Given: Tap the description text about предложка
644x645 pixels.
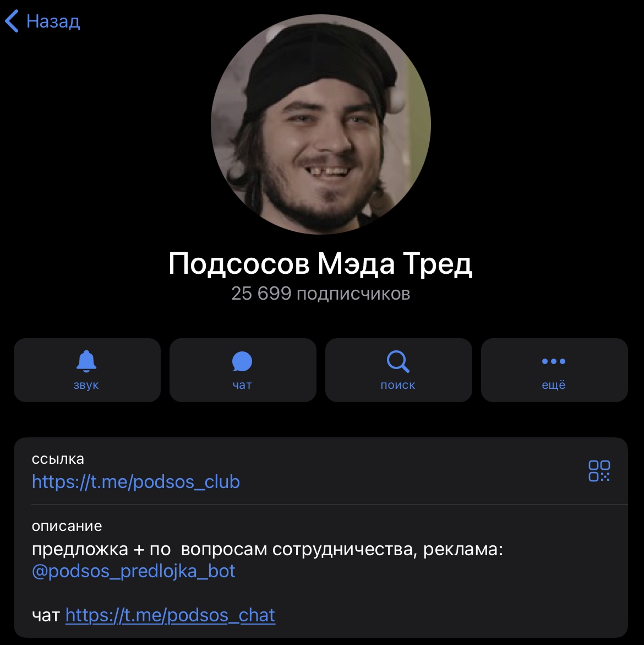Looking at the screenshot, I should (x=267, y=549).
